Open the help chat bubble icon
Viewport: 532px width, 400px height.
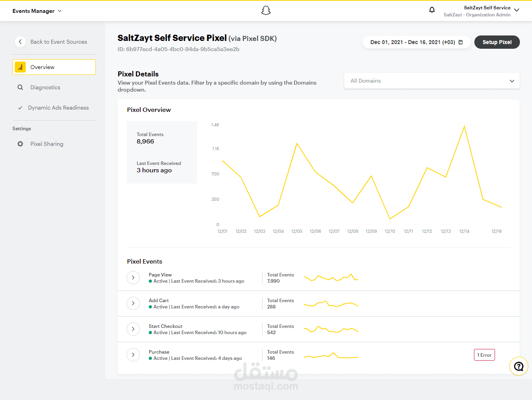tap(519, 366)
